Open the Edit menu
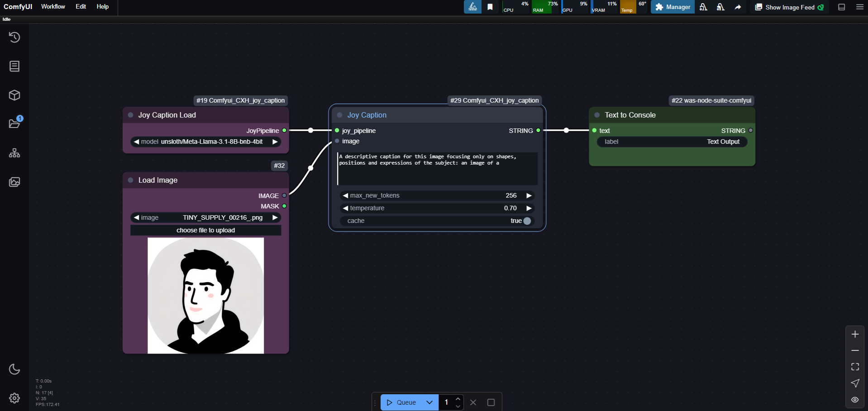The height and width of the screenshot is (411, 868). point(81,6)
